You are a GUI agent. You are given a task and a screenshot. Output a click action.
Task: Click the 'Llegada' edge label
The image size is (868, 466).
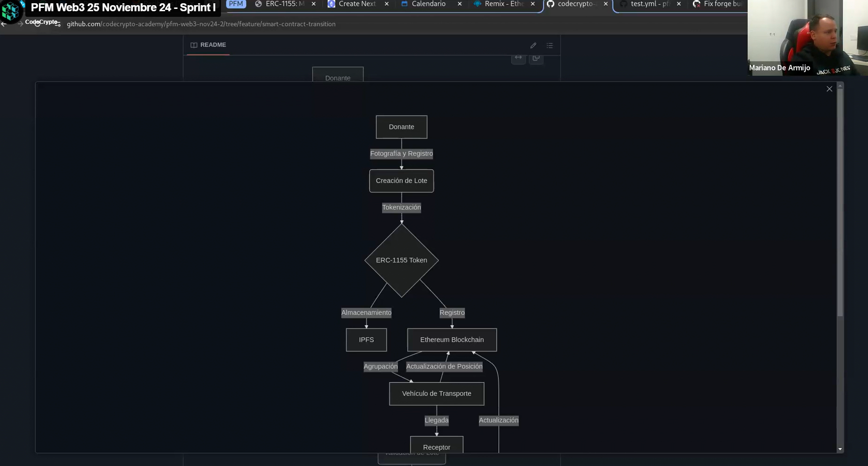(x=436, y=420)
